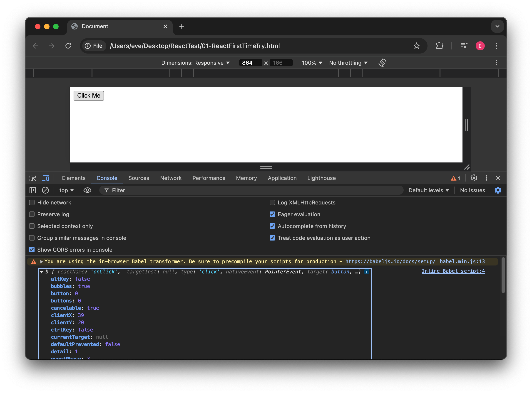Open the babeljs.io setup documentation link
Screen dimensions: 532x393
(x=390, y=261)
